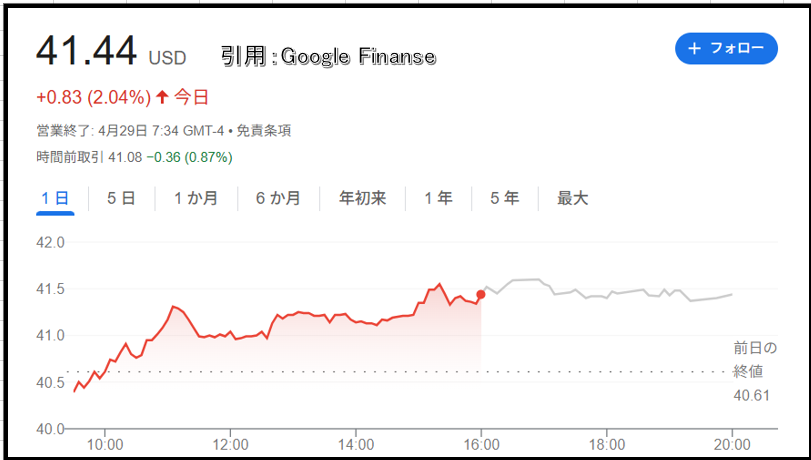
Task: Click the +0.83 (2.04%) change text
Action: point(94,97)
